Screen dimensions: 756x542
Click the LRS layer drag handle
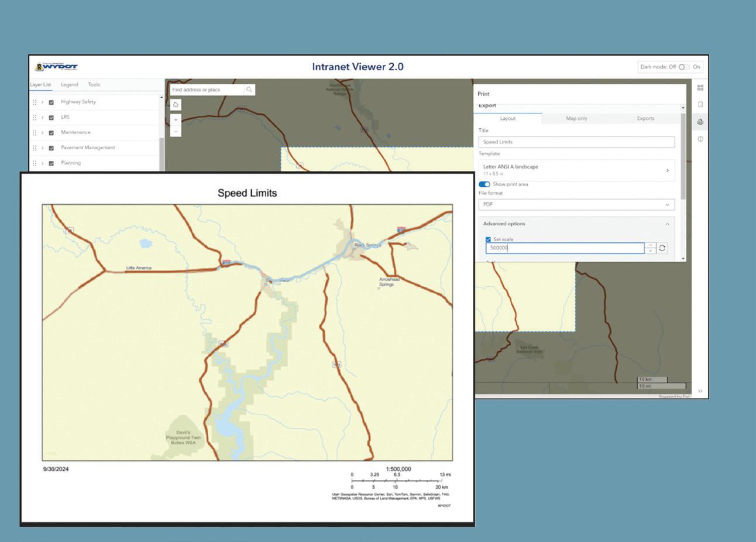[x=35, y=117]
